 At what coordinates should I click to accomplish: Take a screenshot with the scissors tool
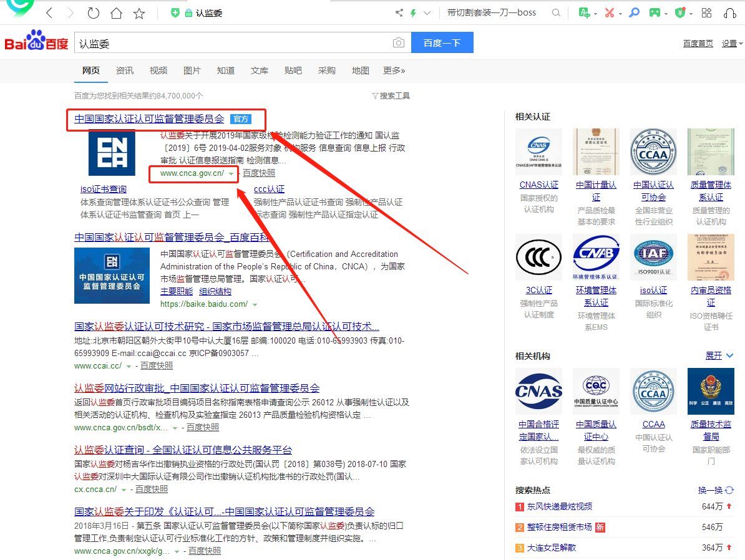tap(608, 12)
